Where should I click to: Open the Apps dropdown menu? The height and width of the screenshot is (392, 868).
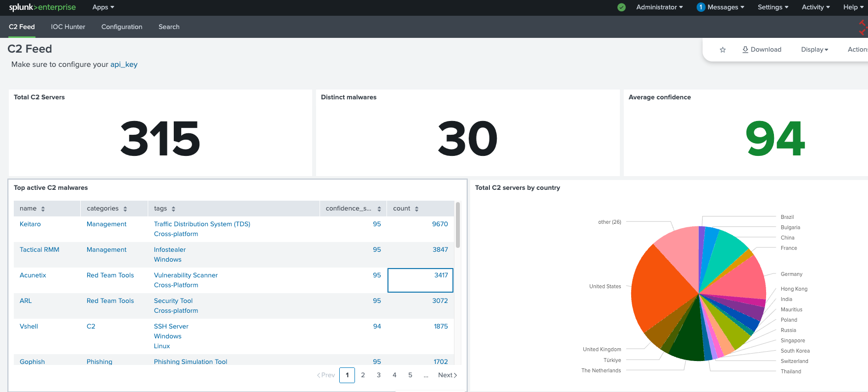(x=103, y=7)
